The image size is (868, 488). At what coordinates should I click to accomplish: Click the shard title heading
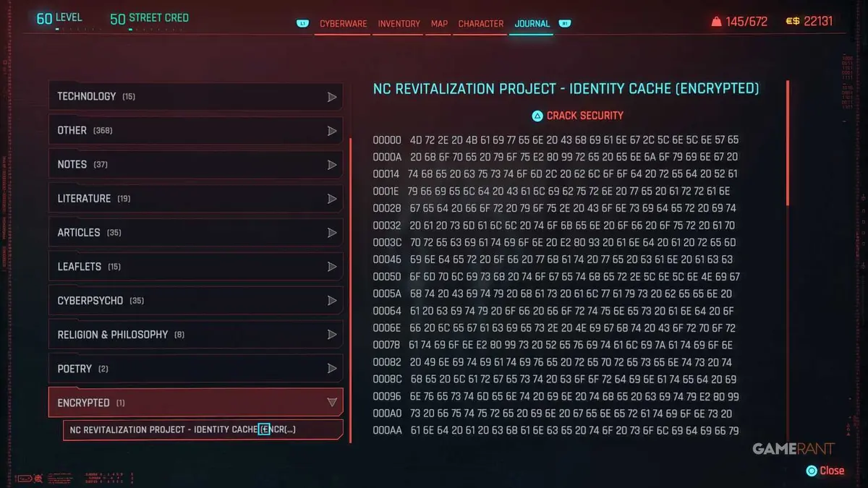[x=566, y=89]
